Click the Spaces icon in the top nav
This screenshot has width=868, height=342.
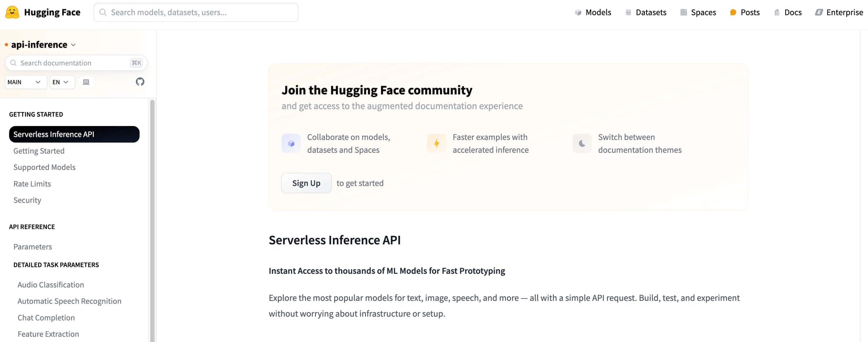point(684,13)
